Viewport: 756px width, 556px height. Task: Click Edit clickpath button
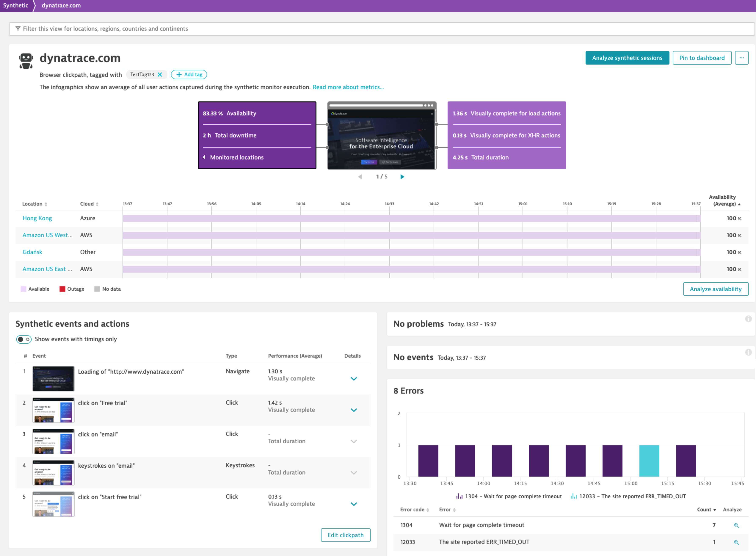tap(346, 535)
